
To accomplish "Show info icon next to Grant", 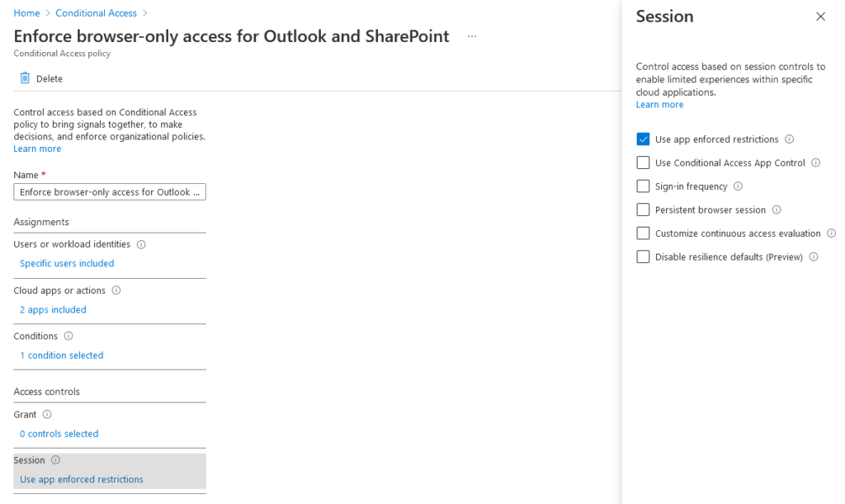I will [47, 414].
